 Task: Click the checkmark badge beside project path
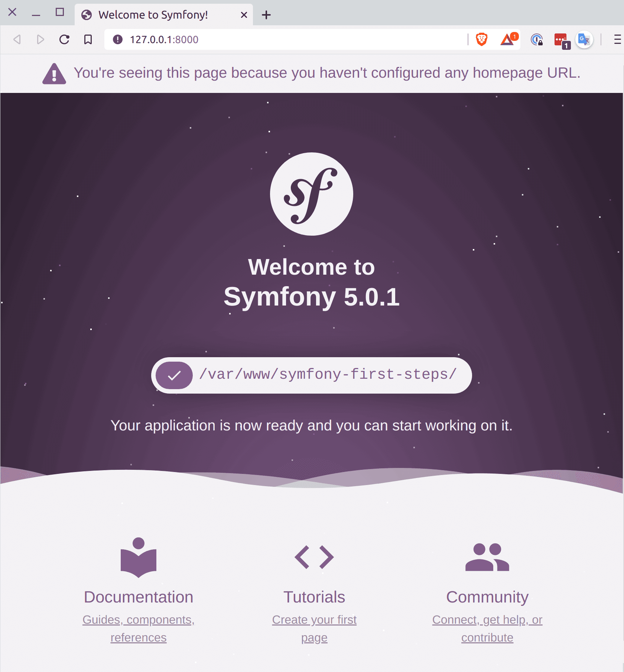[x=174, y=375]
